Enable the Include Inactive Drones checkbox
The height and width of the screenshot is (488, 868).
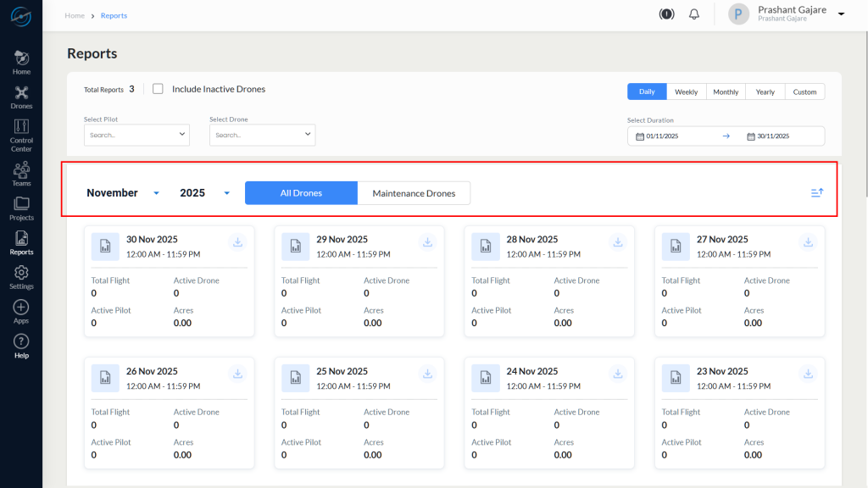(x=157, y=88)
